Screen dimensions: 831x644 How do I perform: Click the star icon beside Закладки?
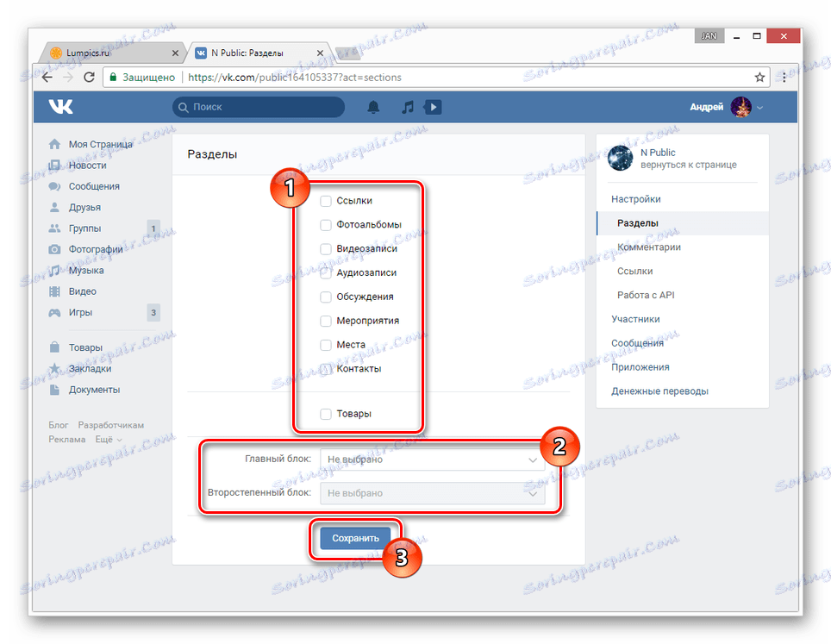54,368
